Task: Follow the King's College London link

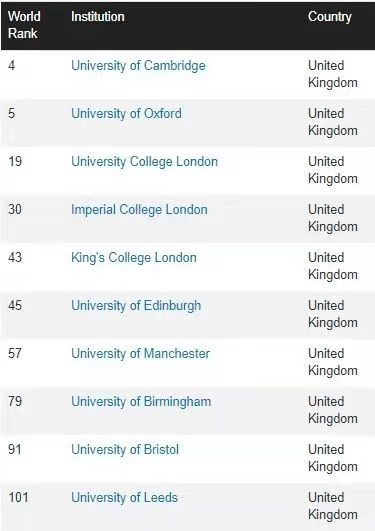Action: point(134,258)
